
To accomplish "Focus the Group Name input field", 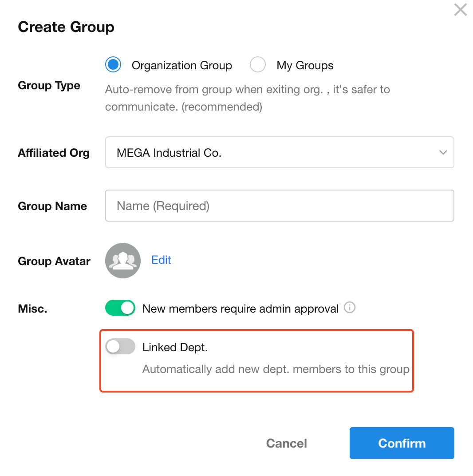I will (x=280, y=206).
